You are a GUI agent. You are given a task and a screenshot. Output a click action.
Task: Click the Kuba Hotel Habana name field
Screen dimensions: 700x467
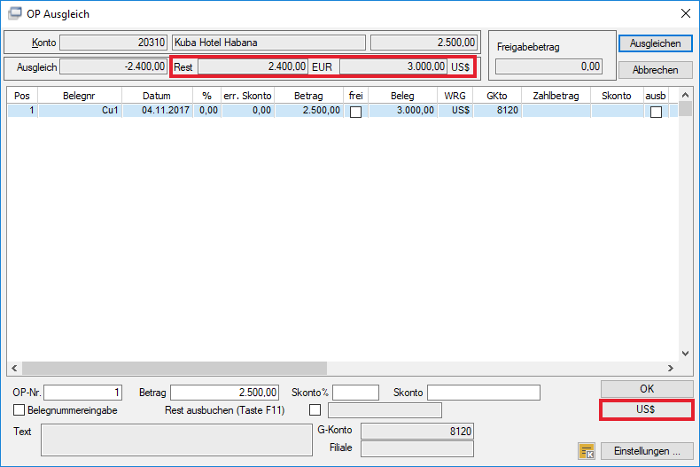269,42
